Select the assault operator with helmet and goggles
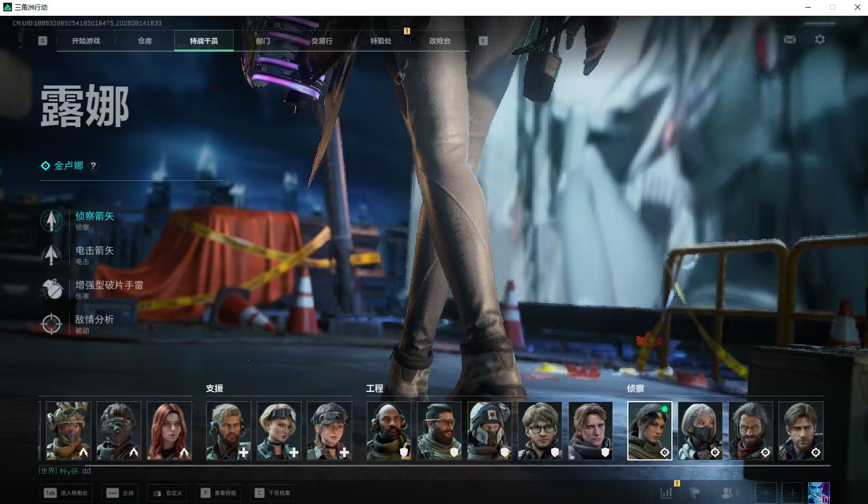 coord(69,431)
